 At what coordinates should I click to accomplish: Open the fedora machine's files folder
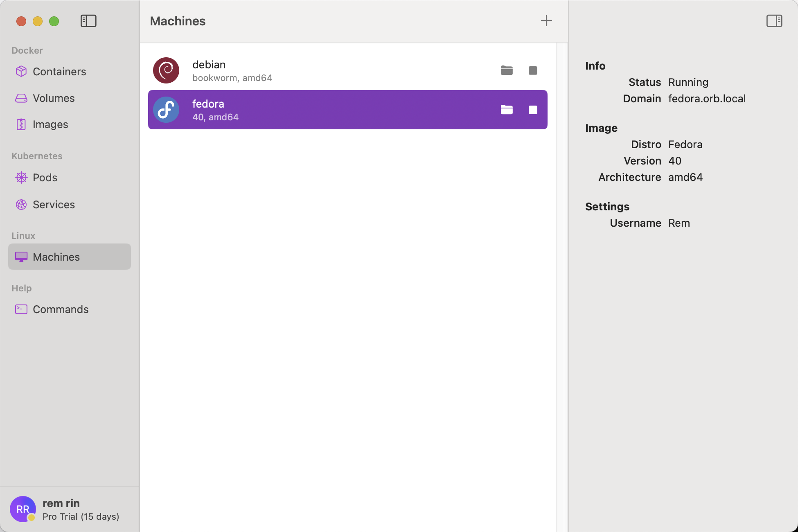(x=507, y=110)
